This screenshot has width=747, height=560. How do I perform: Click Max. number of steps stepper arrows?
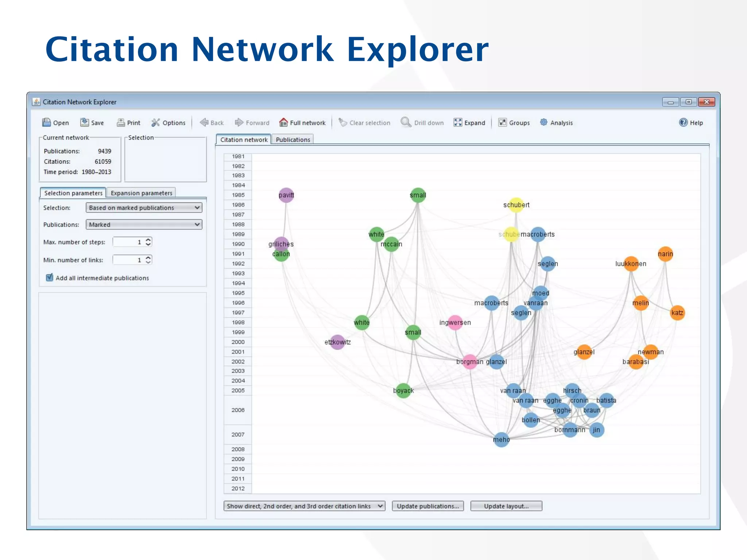tap(148, 242)
